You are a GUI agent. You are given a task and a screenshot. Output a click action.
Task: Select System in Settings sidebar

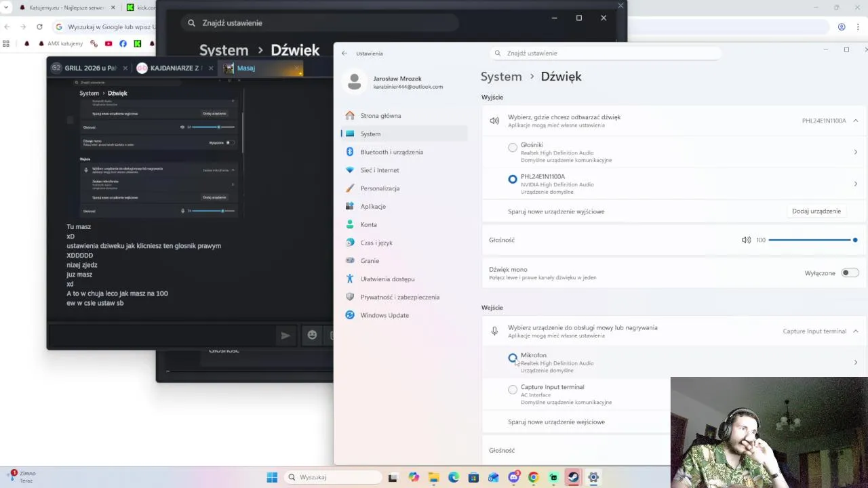click(x=405, y=134)
